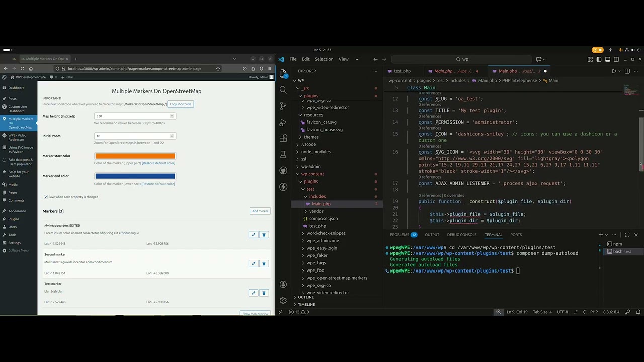Open Accounts icon in VS Code activity bar
The image size is (644, 362).
tap(283, 284)
